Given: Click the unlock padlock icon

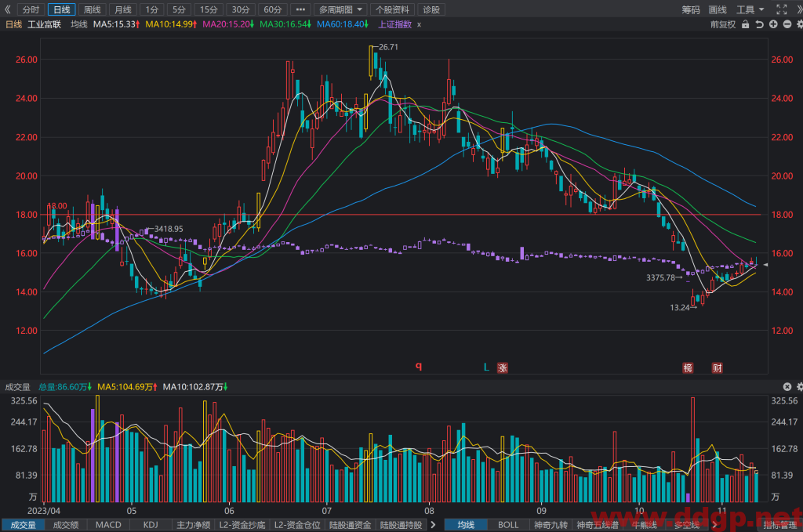Looking at the screenshot, I should 746,24.
